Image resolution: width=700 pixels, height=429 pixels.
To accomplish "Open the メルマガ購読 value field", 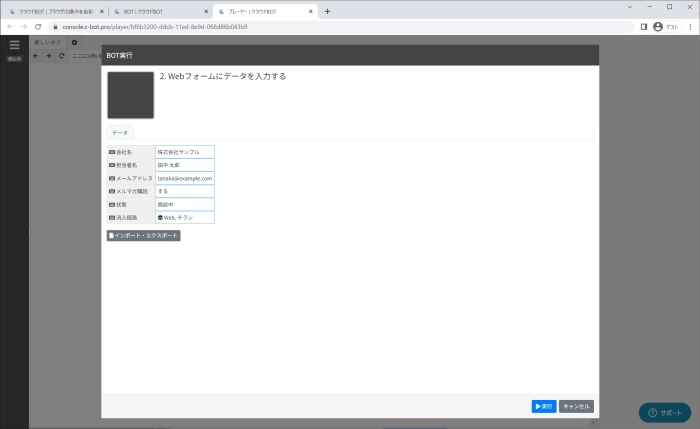I will pos(185,191).
